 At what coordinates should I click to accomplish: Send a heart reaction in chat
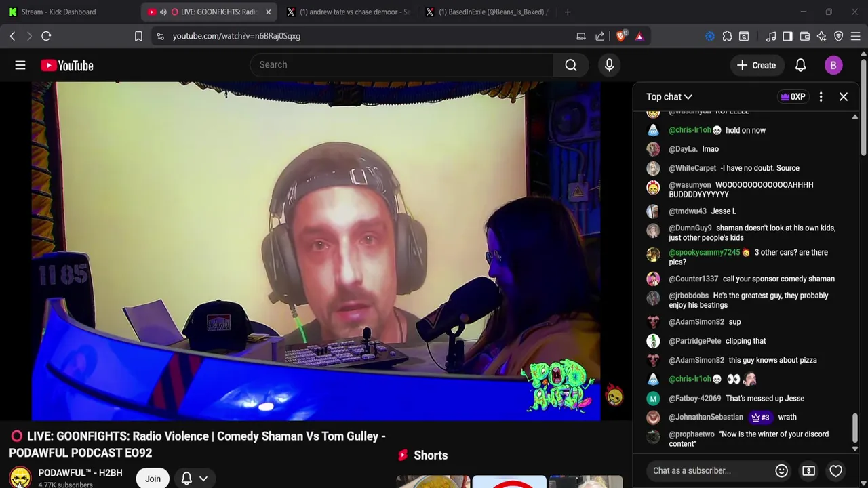tap(835, 470)
